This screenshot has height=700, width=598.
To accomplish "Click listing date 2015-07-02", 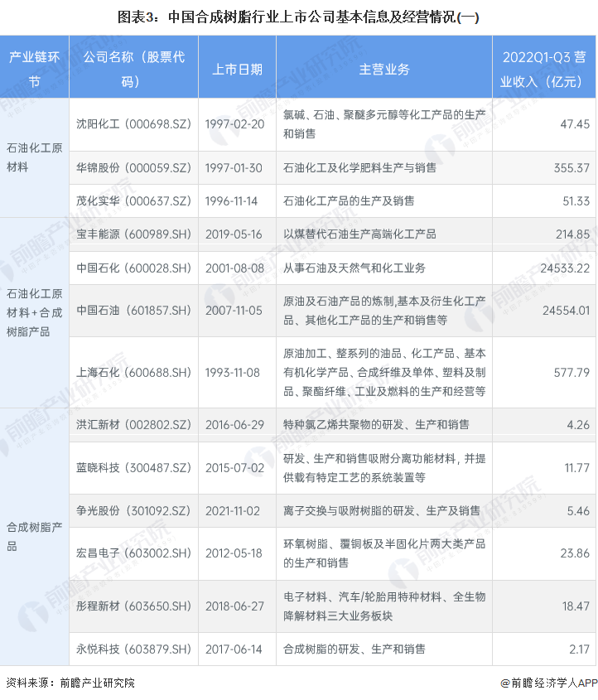I will (x=234, y=468).
